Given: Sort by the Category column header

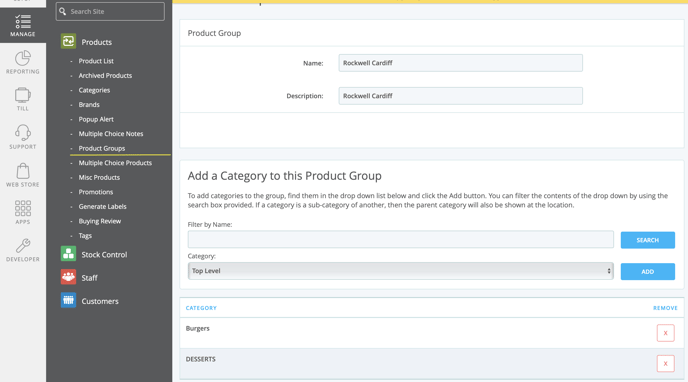Looking at the screenshot, I should click(x=201, y=308).
